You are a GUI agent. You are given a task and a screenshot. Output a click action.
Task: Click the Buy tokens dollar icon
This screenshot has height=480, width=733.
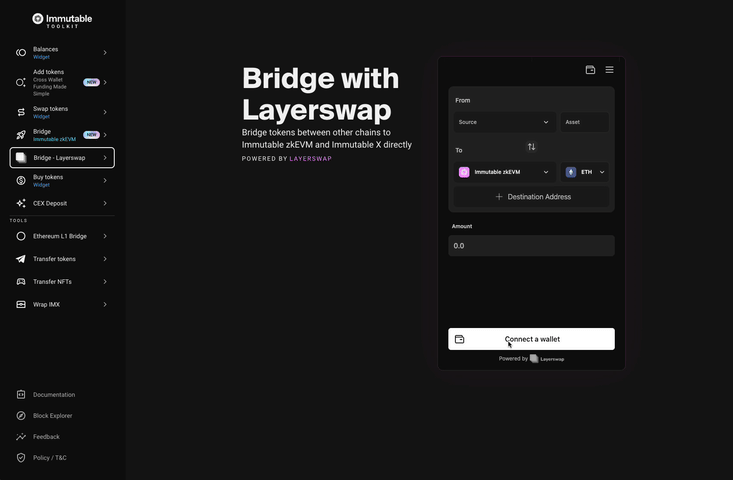click(x=21, y=180)
